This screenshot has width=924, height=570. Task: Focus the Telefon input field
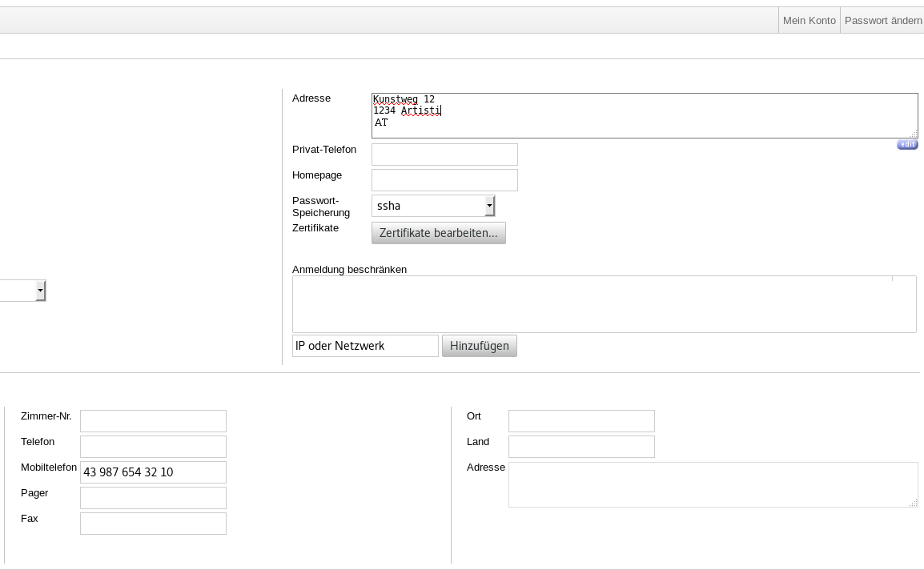coord(153,447)
